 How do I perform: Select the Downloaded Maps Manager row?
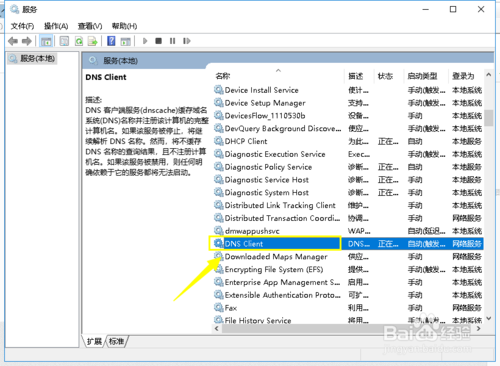[x=348, y=257]
